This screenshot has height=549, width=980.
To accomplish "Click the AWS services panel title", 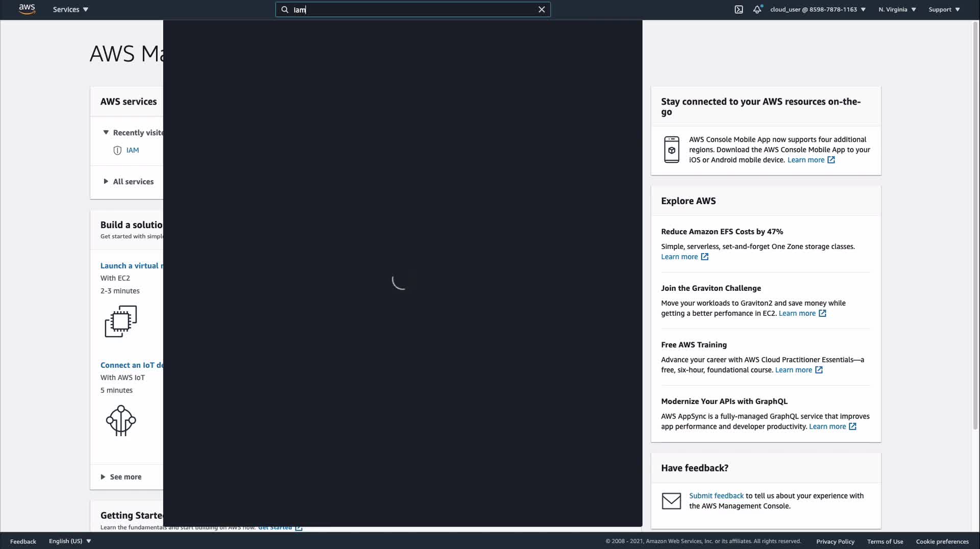I will (x=129, y=101).
